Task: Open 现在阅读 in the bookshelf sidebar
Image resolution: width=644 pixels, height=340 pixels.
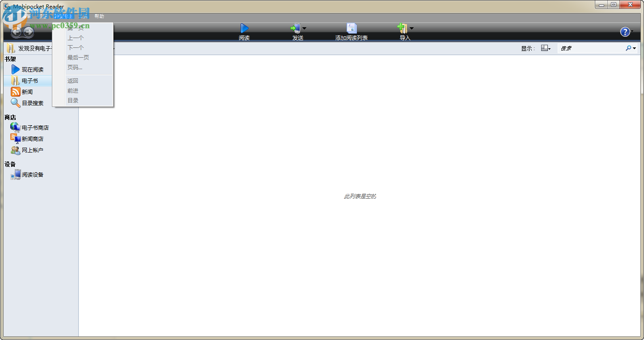Action: [x=28, y=69]
